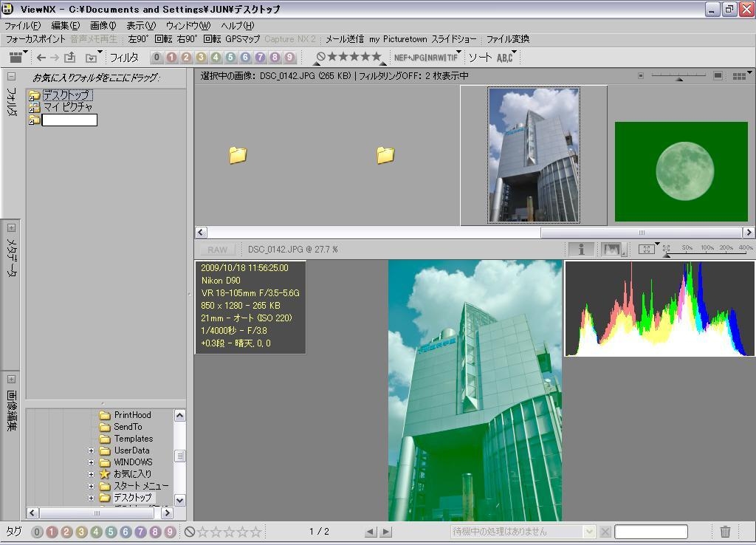Click the next image arrow in status bar
The image size is (756, 545).
385,532
